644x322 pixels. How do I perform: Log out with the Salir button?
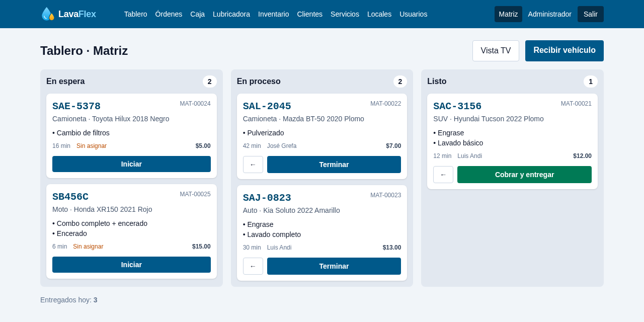[x=591, y=14]
